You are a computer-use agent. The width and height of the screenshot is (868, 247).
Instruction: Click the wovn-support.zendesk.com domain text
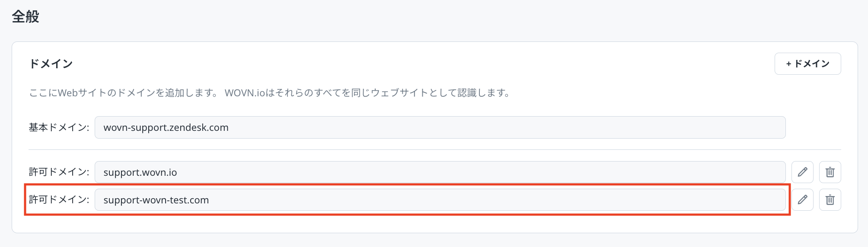166,128
